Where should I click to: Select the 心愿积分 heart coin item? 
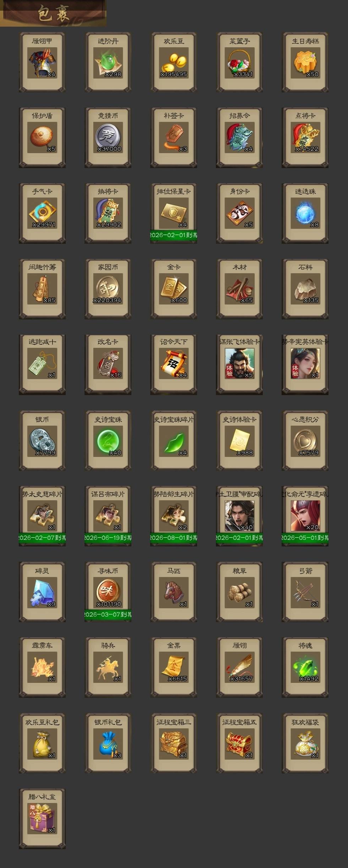click(305, 441)
